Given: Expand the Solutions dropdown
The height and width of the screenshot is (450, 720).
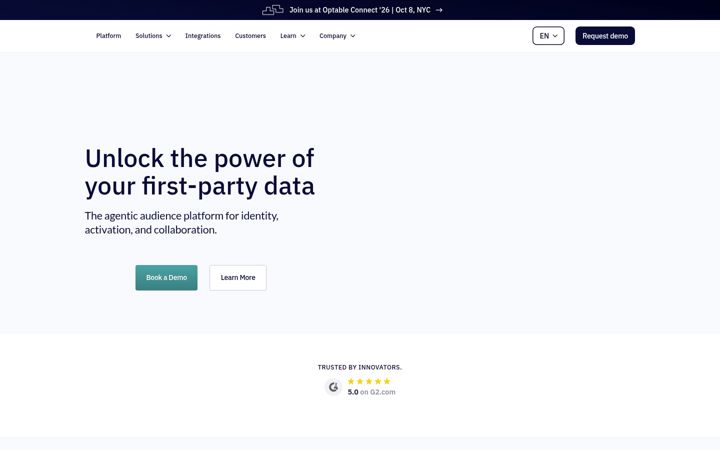Looking at the screenshot, I should pyautogui.click(x=153, y=36).
